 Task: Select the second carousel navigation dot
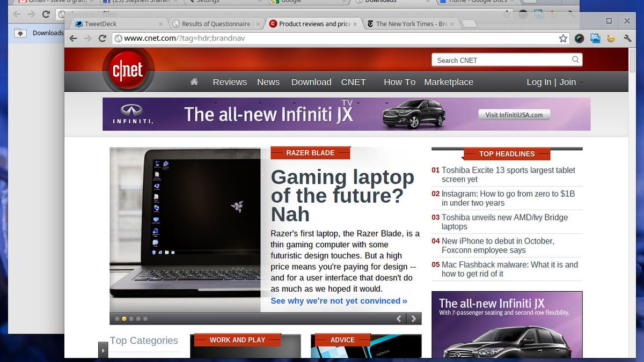124,319
